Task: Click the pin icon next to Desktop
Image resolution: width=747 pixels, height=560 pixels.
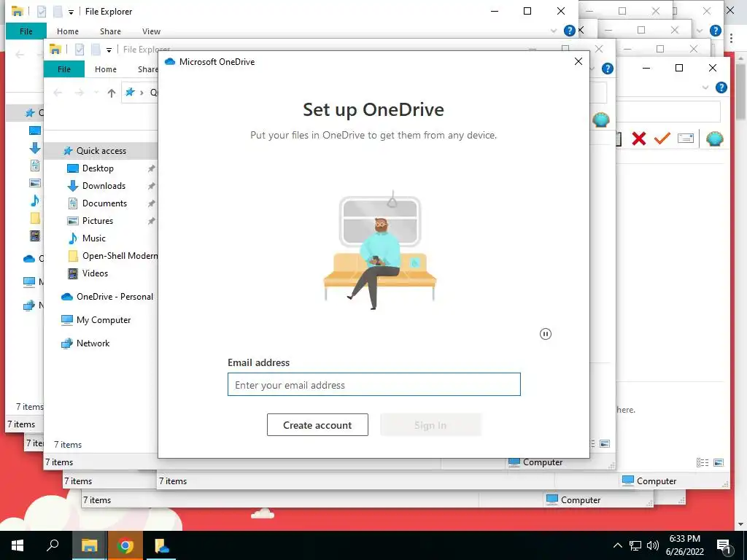Action: [x=152, y=168]
